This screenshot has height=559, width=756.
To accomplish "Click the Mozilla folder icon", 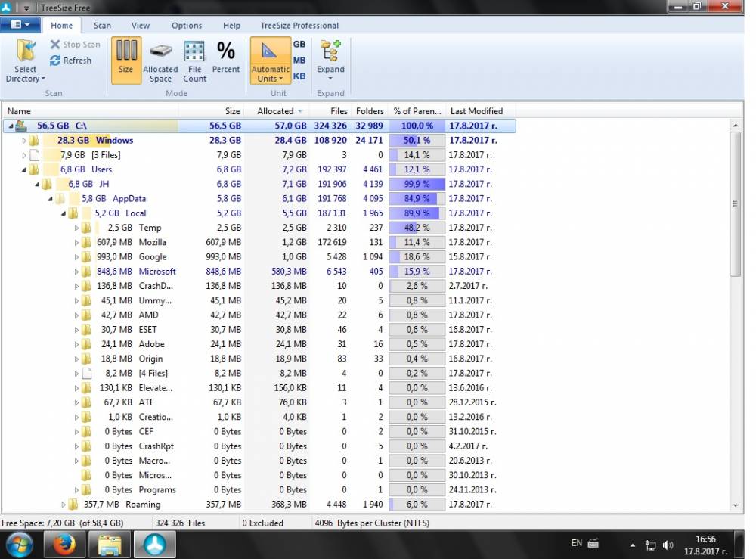I will pos(86,242).
